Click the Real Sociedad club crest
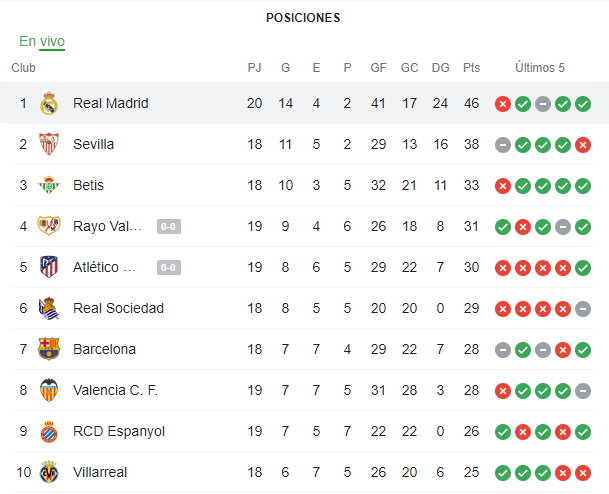This screenshot has width=609, height=494. (x=49, y=308)
